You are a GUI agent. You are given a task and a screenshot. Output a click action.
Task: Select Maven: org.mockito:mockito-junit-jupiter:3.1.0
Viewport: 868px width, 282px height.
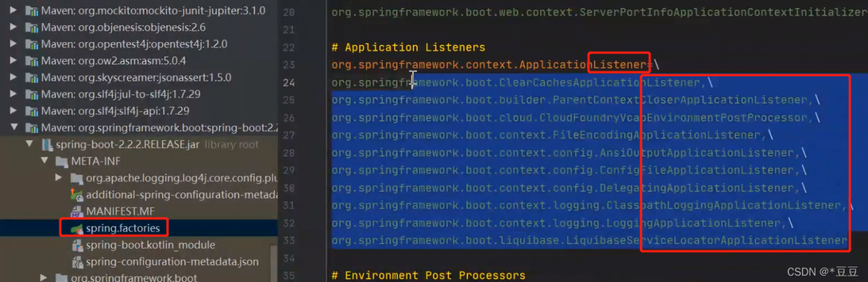(x=153, y=11)
